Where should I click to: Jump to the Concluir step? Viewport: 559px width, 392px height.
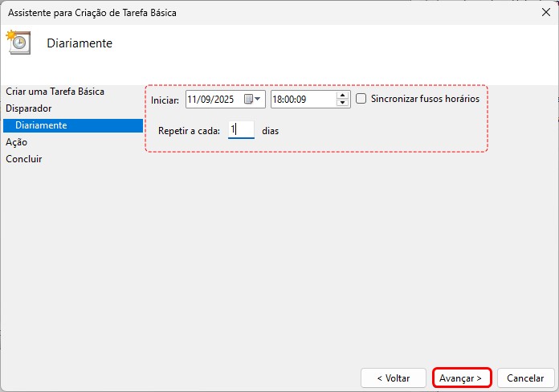24,159
